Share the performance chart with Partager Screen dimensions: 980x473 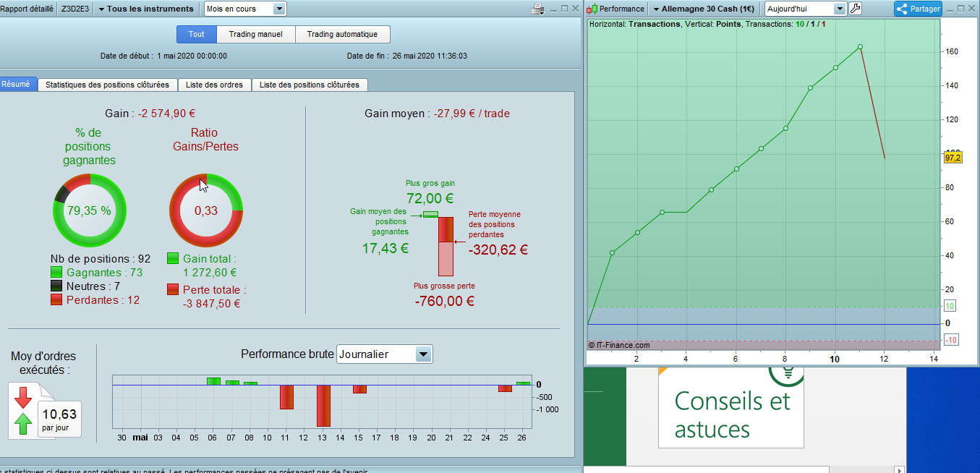pyautogui.click(x=918, y=9)
